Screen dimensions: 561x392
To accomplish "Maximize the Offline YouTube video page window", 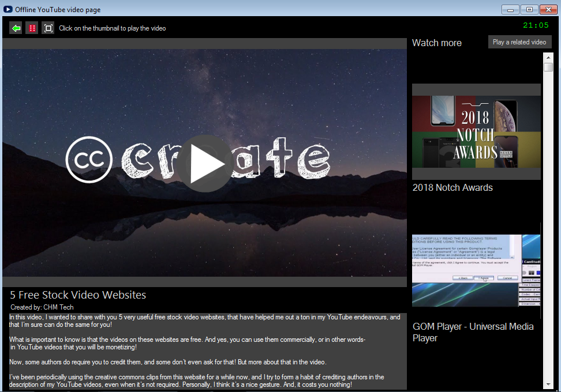I will pyautogui.click(x=529, y=9).
